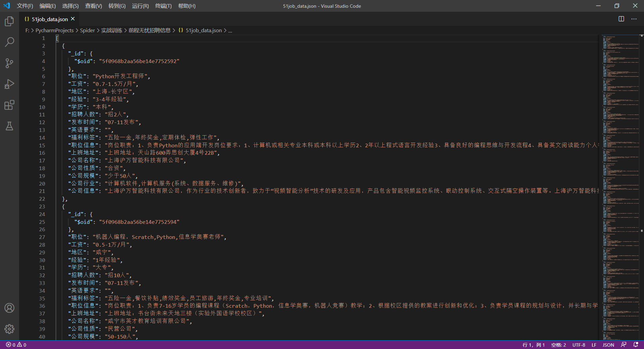Open the notifications bell in status bar
644x349 pixels.
[636, 345]
